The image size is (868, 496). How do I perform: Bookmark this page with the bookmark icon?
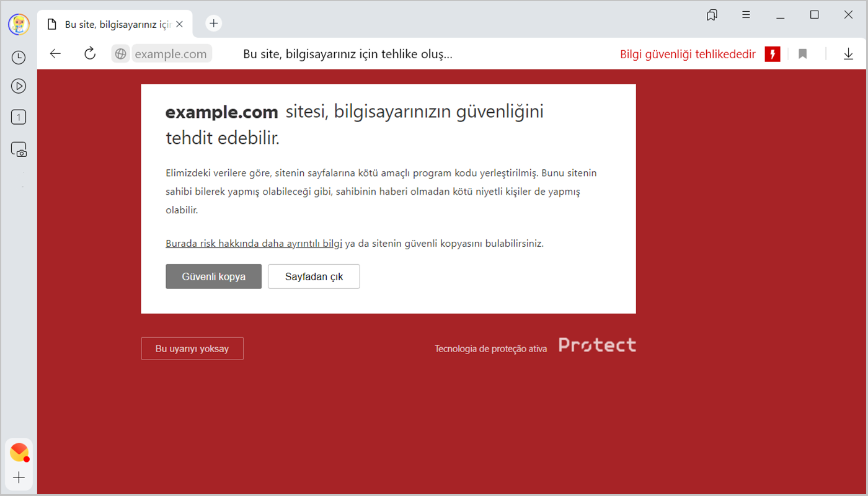[802, 54]
